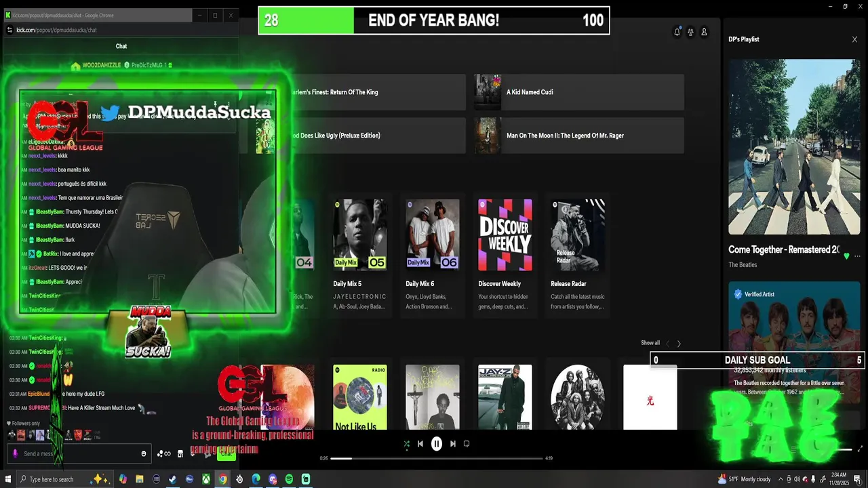This screenshot has width=868, height=488.
Task: Open system volume speaker icon
Action: (797, 479)
